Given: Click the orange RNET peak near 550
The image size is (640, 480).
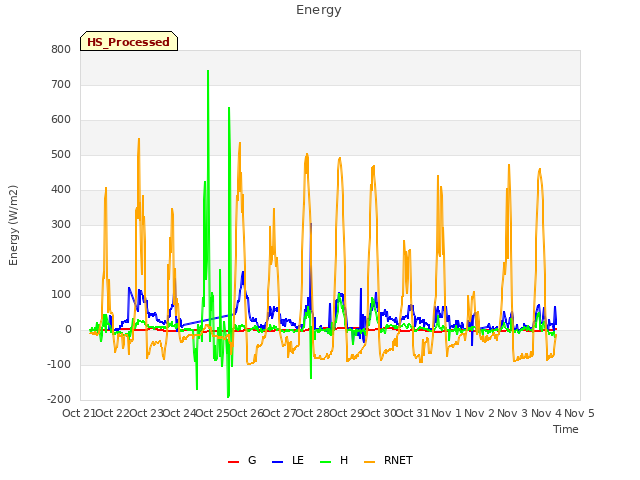Looking at the screenshot, I should 139,139.
